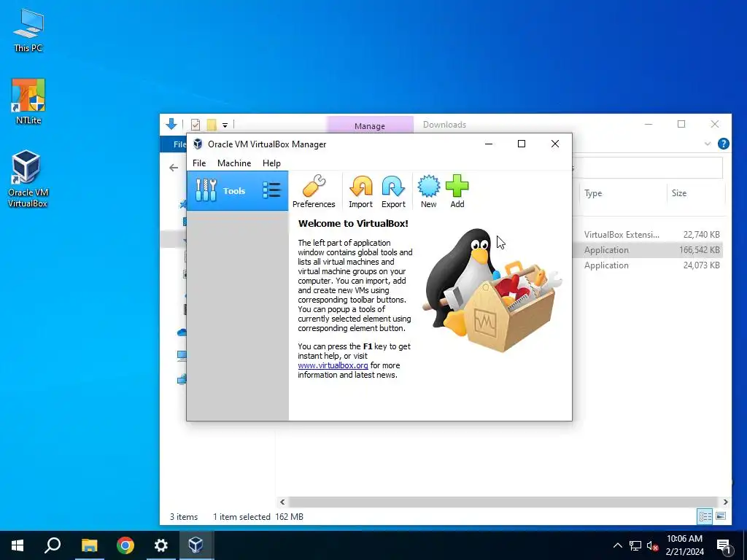This screenshot has height=560, width=747.
Task: Switch Explorer to Details view
Action: pos(705,516)
